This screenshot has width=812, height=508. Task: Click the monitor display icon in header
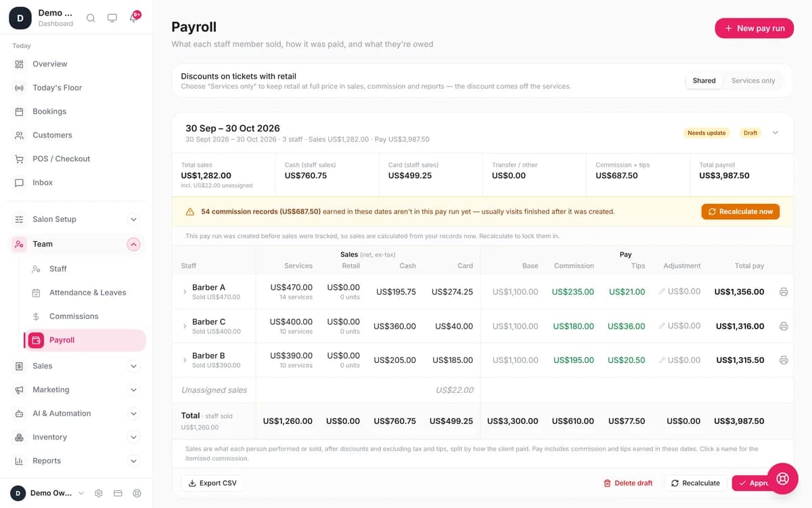[112, 18]
